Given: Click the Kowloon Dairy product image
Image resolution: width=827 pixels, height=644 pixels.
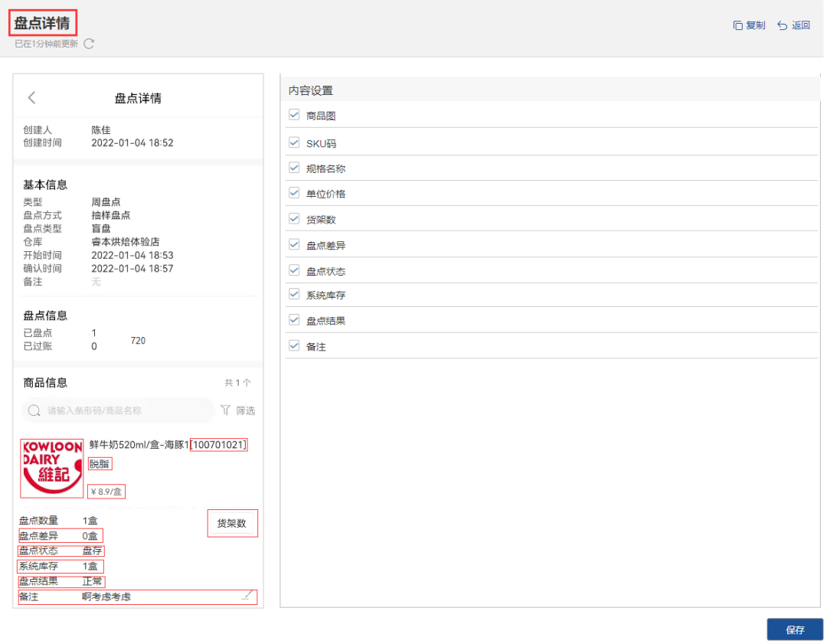Looking at the screenshot, I should (x=51, y=468).
